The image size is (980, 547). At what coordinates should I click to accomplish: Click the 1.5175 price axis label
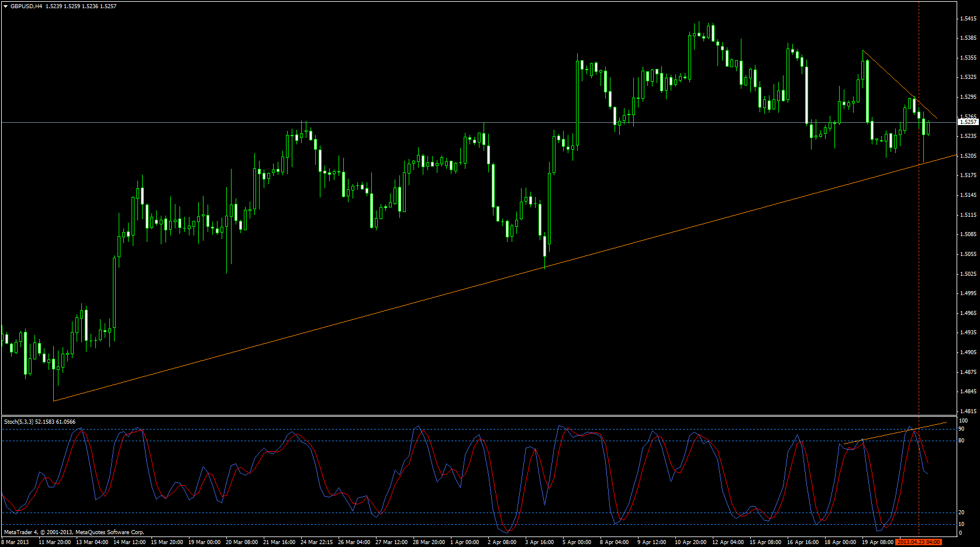click(968, 175)
